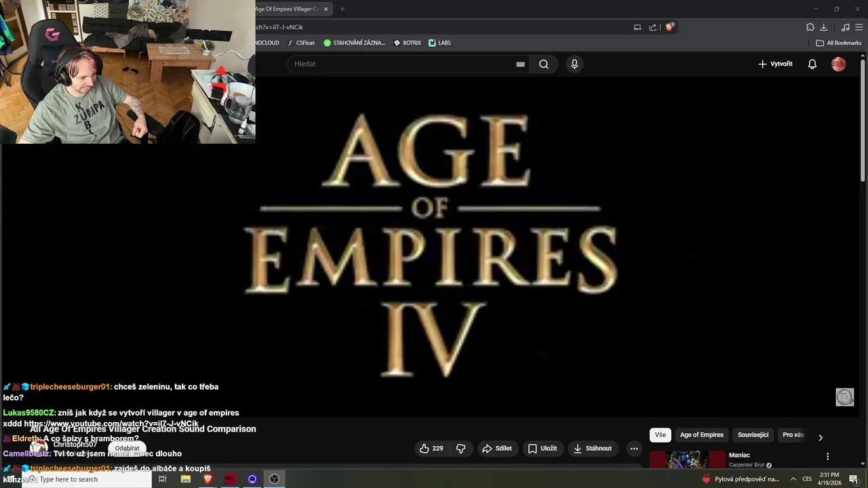Switch the CES keyboard language indicator
The image size is (868, 488).
click(807, 479)
